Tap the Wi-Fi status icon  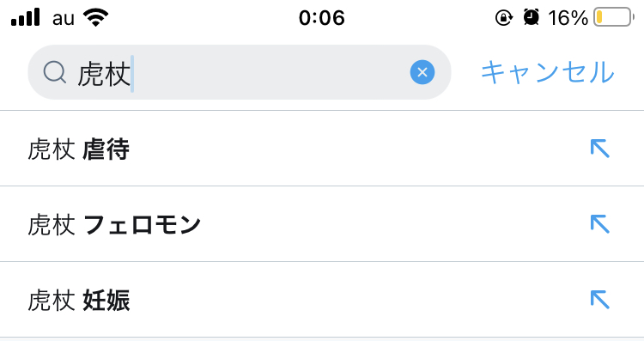(95, 17)
